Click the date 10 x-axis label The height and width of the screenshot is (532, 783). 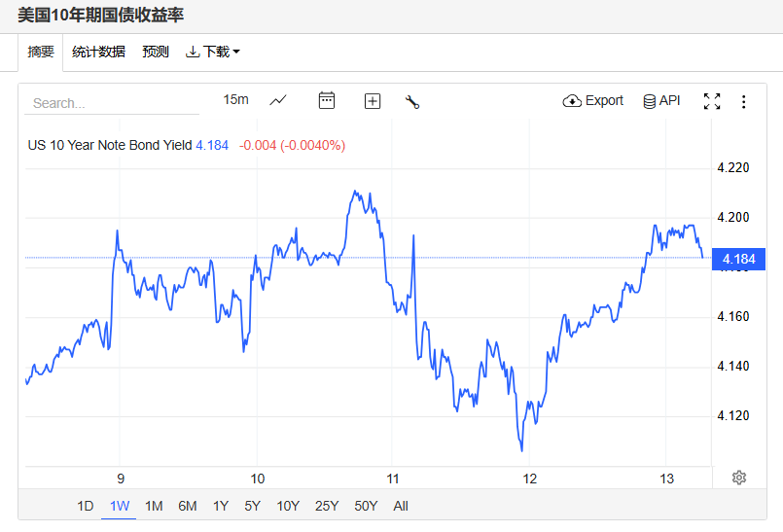tap(257, 479)
